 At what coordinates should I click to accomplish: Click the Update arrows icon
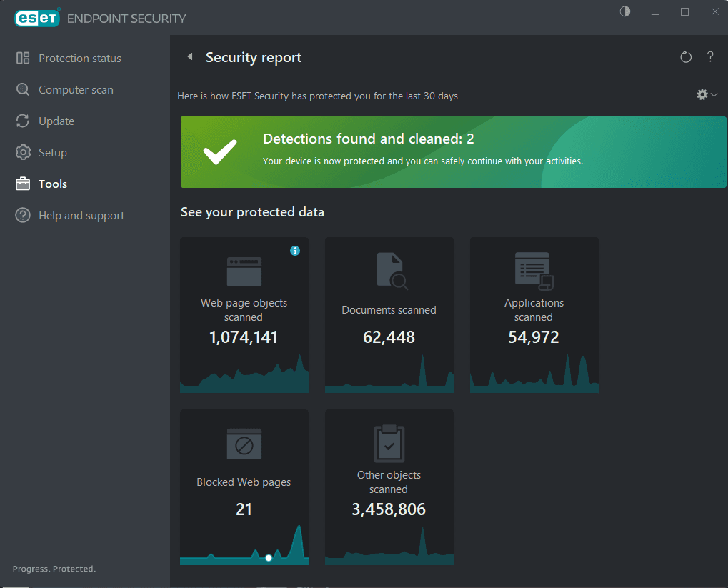(x=23, y=121)
